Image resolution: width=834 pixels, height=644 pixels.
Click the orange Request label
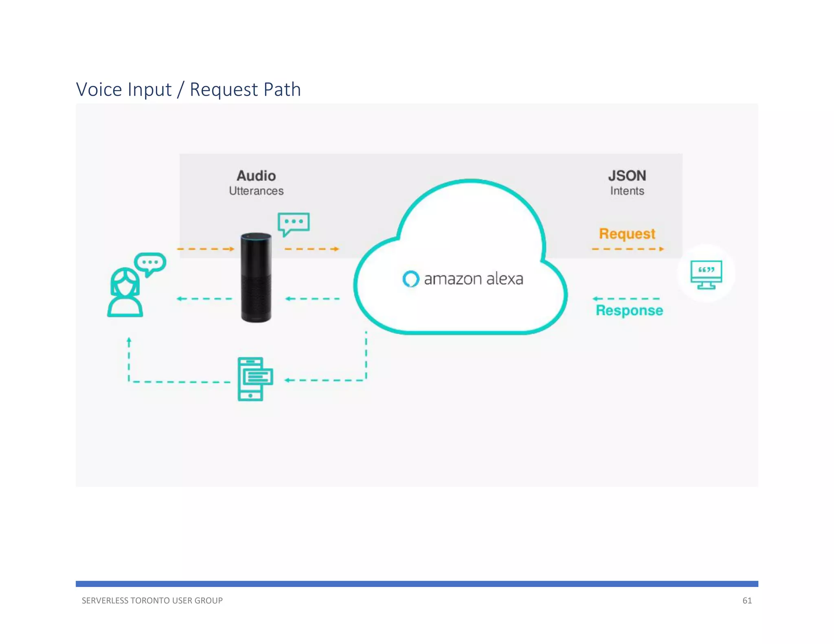point(627,234)
